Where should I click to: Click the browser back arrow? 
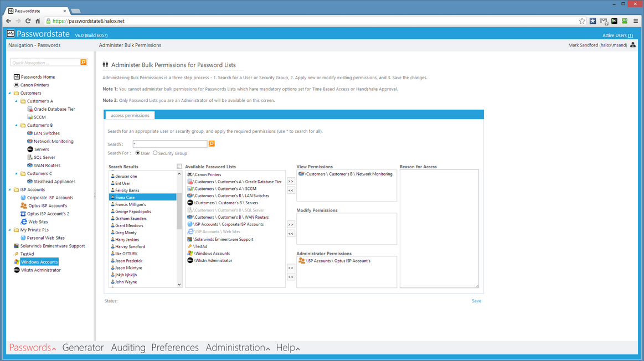click(x=9, y=21)
